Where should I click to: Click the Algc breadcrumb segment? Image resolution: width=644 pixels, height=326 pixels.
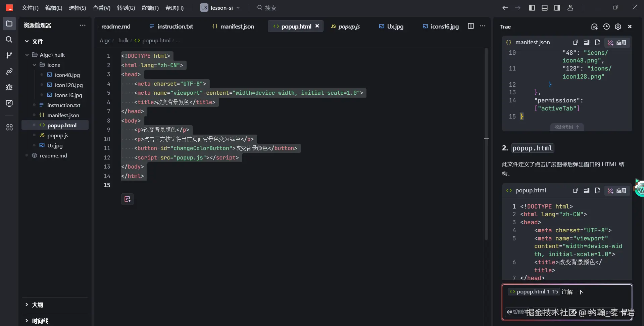[x=105, y=41]
